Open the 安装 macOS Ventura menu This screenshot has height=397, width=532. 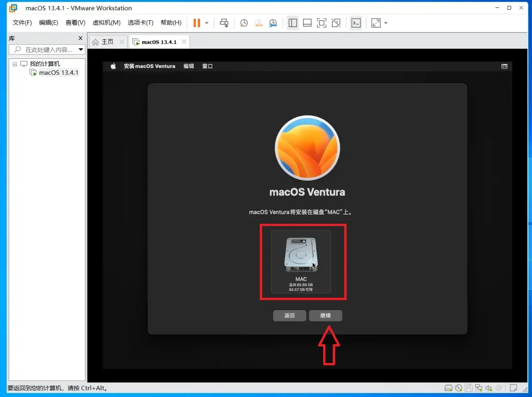pyautogui.click(x=149, y=66)
